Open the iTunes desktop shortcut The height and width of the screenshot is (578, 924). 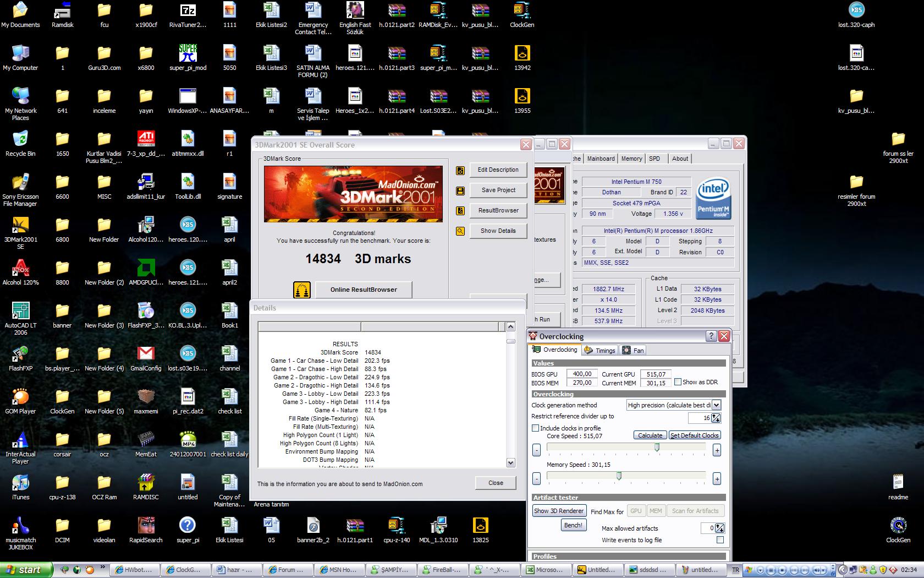pos(20,487)
